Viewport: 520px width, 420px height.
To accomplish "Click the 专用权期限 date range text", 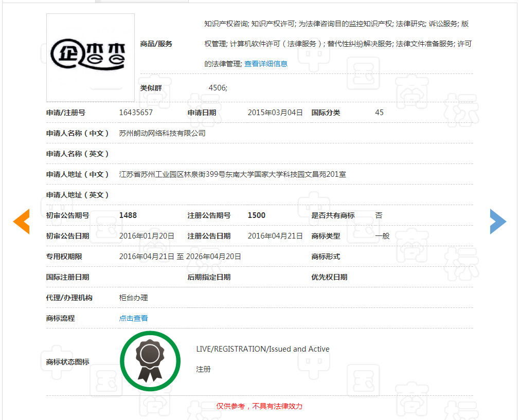I will pyautogui.click(x=180, y=256).
